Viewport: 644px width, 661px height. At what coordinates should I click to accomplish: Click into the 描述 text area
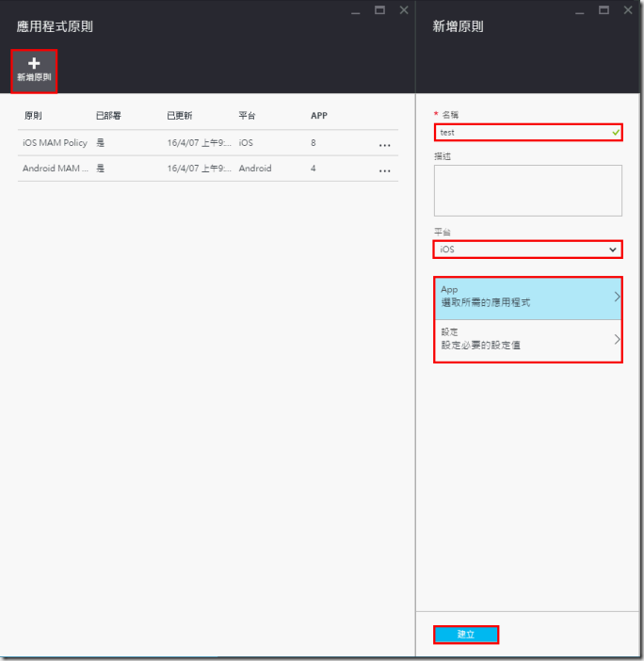[x=527, y=190]
